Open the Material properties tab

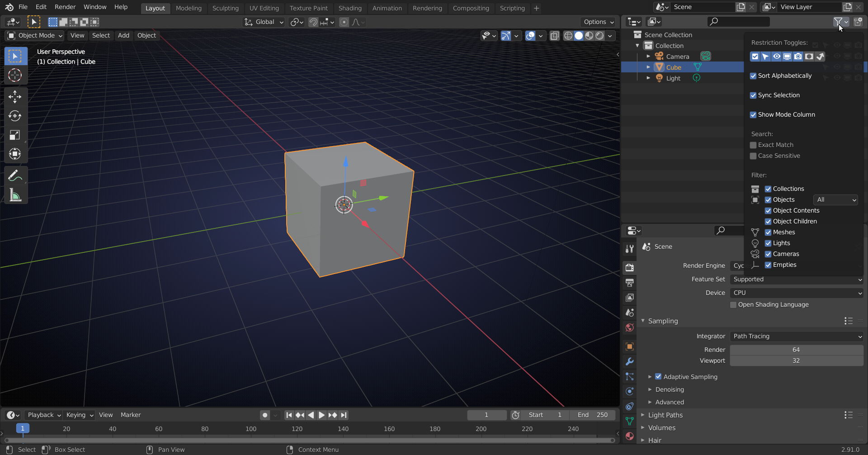[x=629, y=436]
